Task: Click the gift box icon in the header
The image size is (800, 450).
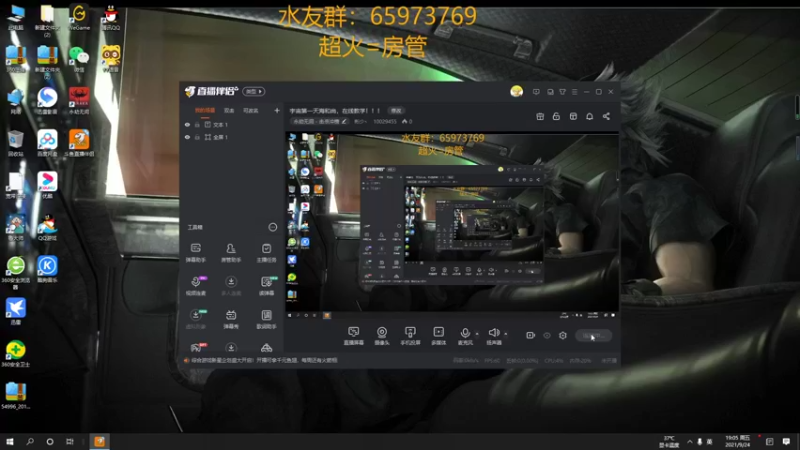Action: coord(540,116)
